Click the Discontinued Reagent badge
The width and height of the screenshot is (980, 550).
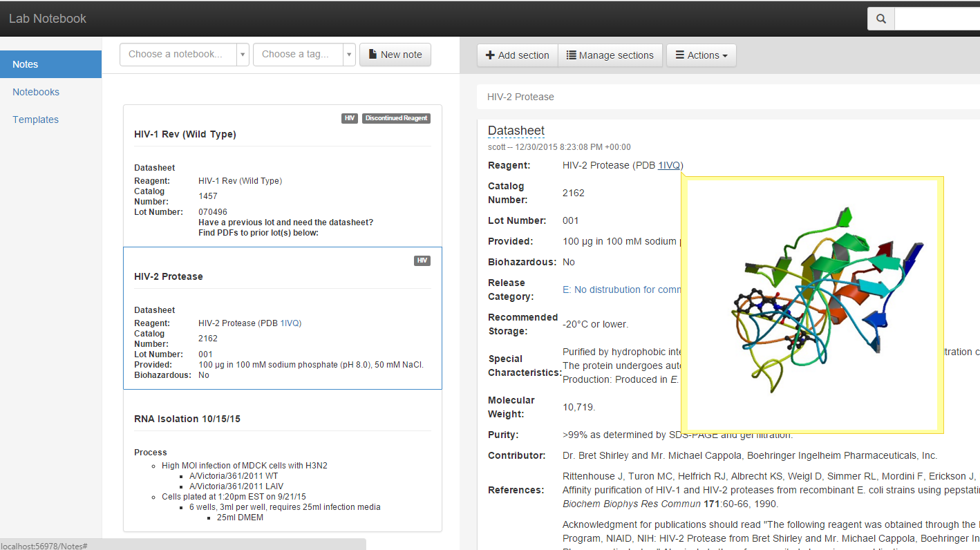(396, 118)
